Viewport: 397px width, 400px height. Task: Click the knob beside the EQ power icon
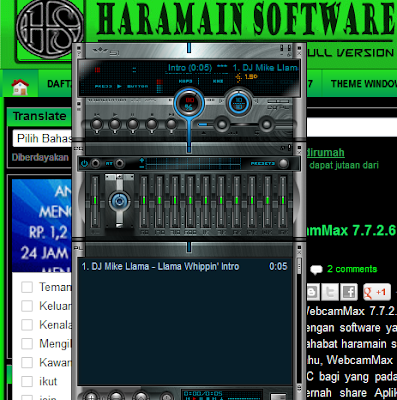(x=96, y=163)
